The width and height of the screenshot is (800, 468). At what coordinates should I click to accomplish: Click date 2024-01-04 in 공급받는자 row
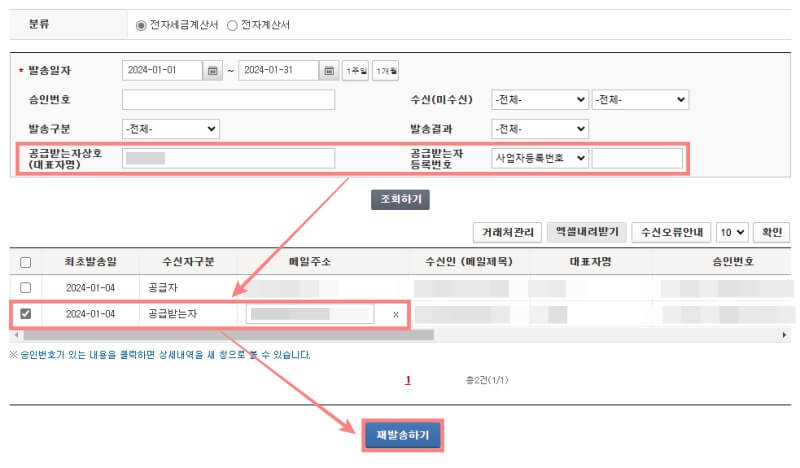(90, 314)
